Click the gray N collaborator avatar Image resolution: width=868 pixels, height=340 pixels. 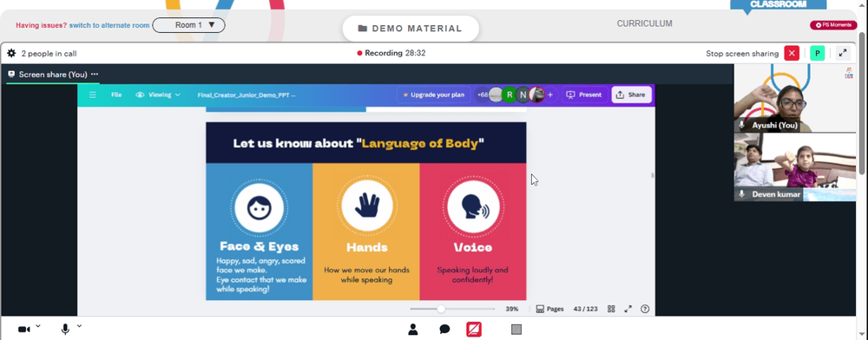[523, 95]
